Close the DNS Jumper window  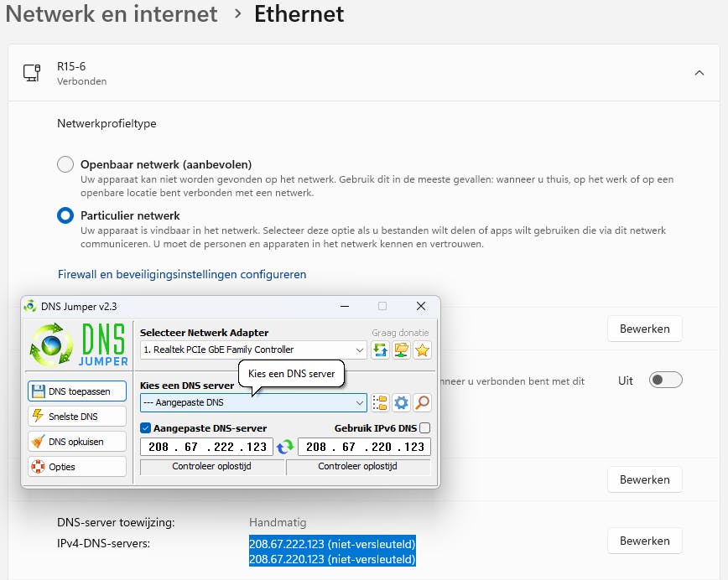(x=421, y=306)
